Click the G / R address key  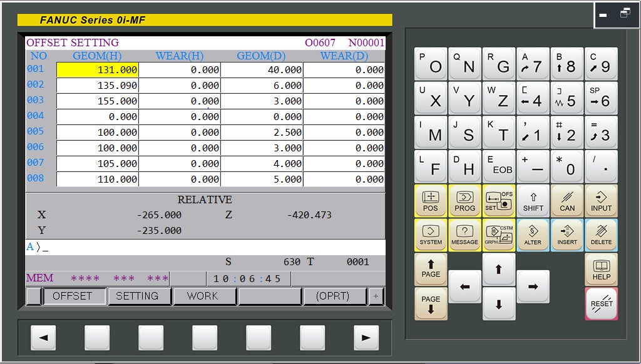(499, 64)
